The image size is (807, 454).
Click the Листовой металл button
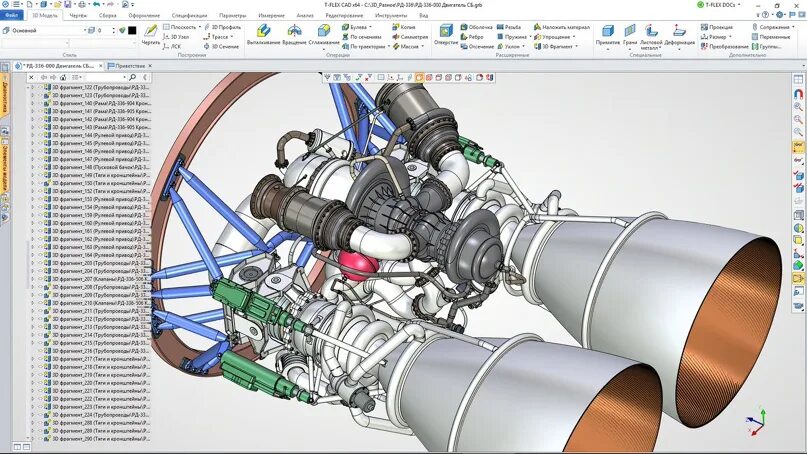pyautogui.click(x=651, y=36)
